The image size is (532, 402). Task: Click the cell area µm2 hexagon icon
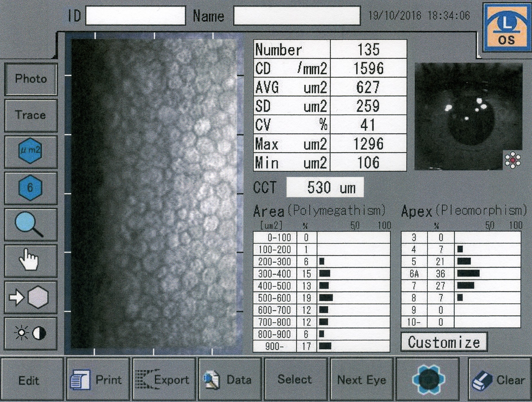[30, 152]
